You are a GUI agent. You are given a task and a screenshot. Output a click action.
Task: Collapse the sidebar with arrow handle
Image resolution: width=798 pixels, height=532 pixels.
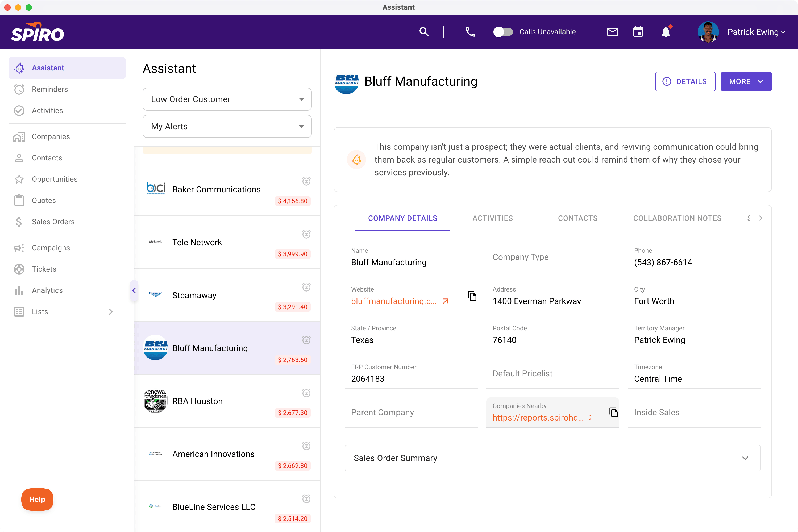coord(134,290)
